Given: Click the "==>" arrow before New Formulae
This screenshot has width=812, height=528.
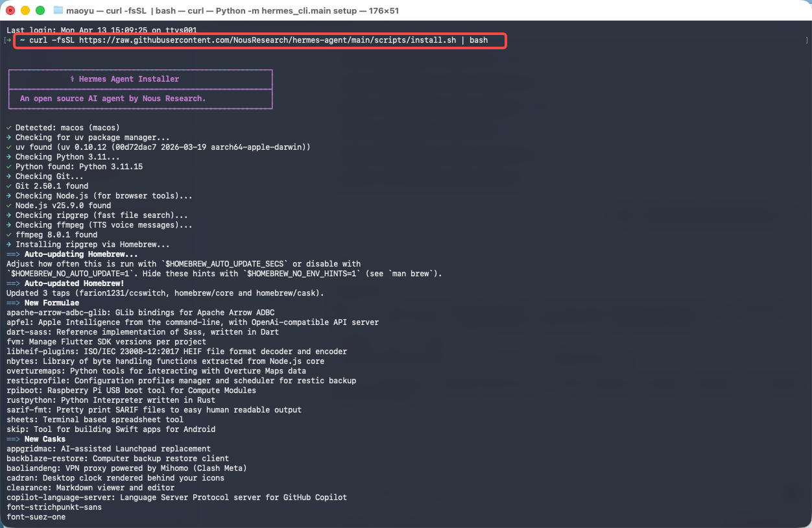Looking at the screenshot, I should coord(14,303).
